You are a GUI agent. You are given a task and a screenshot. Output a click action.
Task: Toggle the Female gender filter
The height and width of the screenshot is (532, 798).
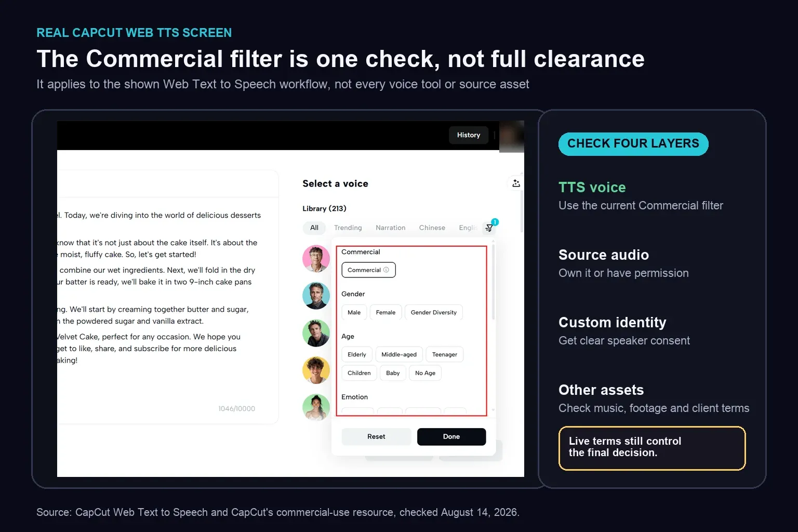point(385,312)
